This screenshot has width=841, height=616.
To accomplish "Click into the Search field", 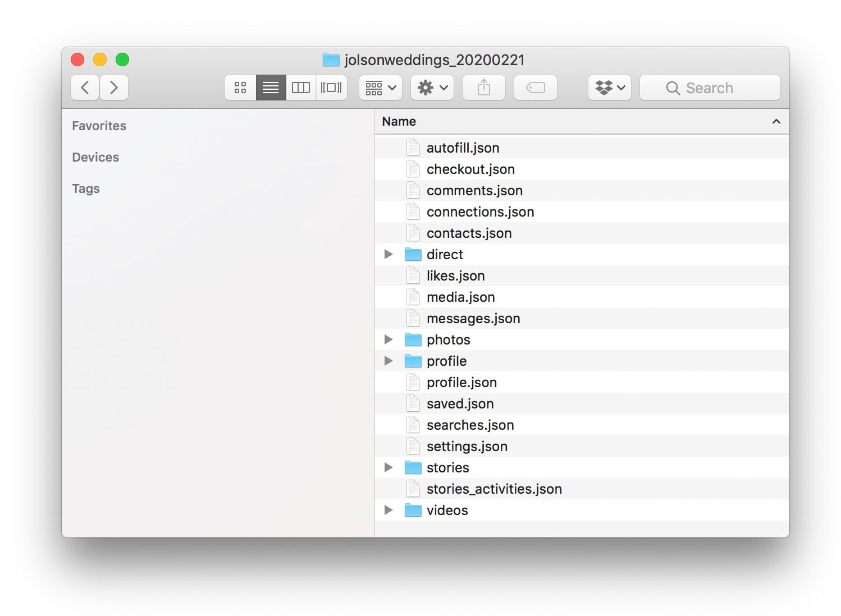I will [x=710, y=88].
